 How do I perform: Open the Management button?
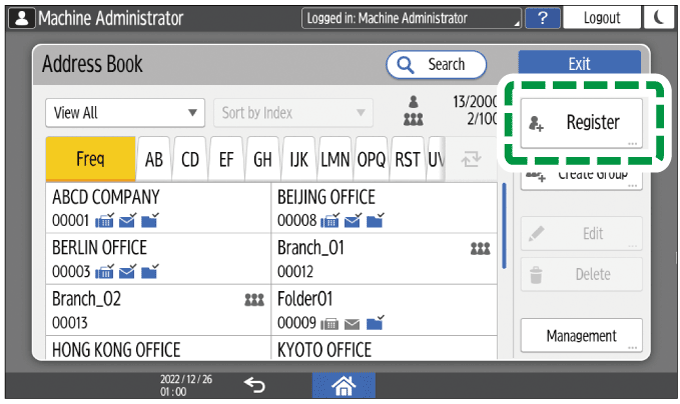click(x=581, y=336)
